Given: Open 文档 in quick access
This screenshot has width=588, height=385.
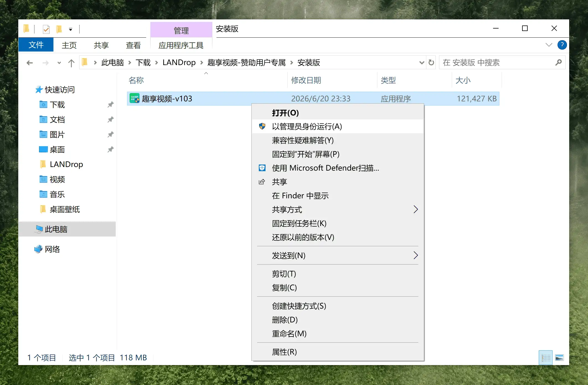Looking at the screenshot, I should point(57,120).
